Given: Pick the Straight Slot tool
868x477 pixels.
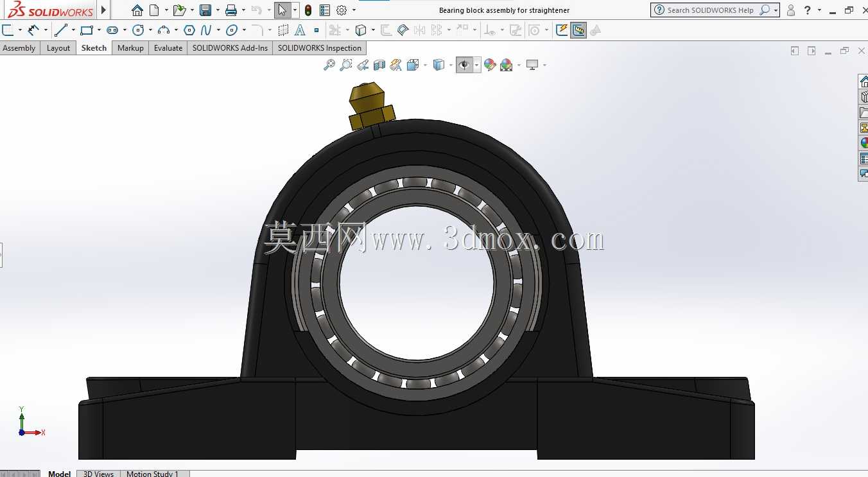Looking at the screenshot, I should (112, 30).
